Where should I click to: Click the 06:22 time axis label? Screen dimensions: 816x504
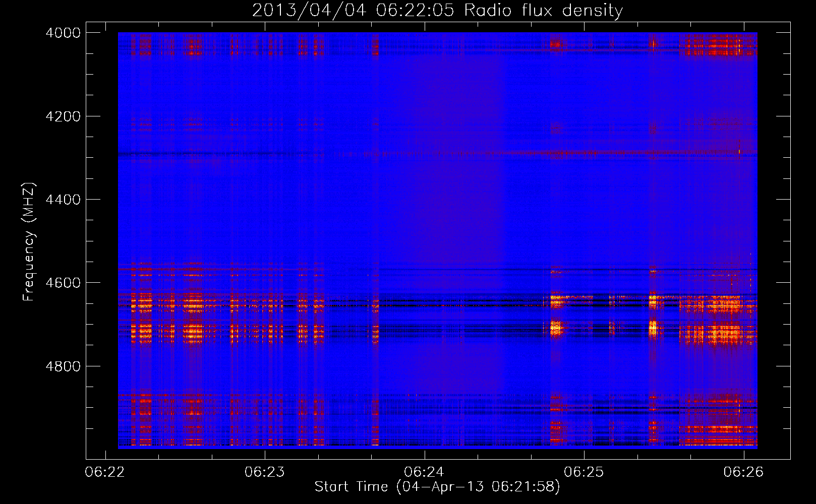[105, 472]
